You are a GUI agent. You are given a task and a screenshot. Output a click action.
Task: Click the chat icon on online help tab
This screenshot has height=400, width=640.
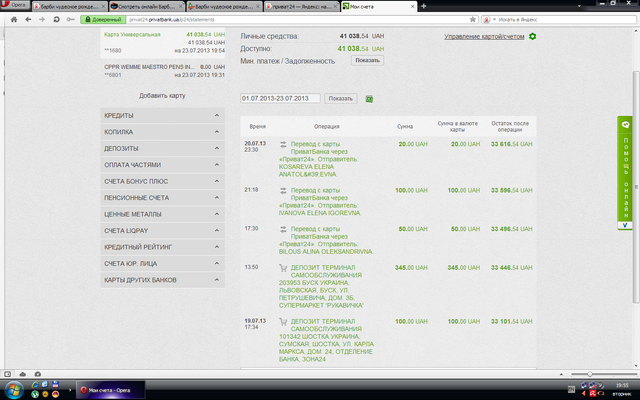pyautogui.click(x=624, y=126)
